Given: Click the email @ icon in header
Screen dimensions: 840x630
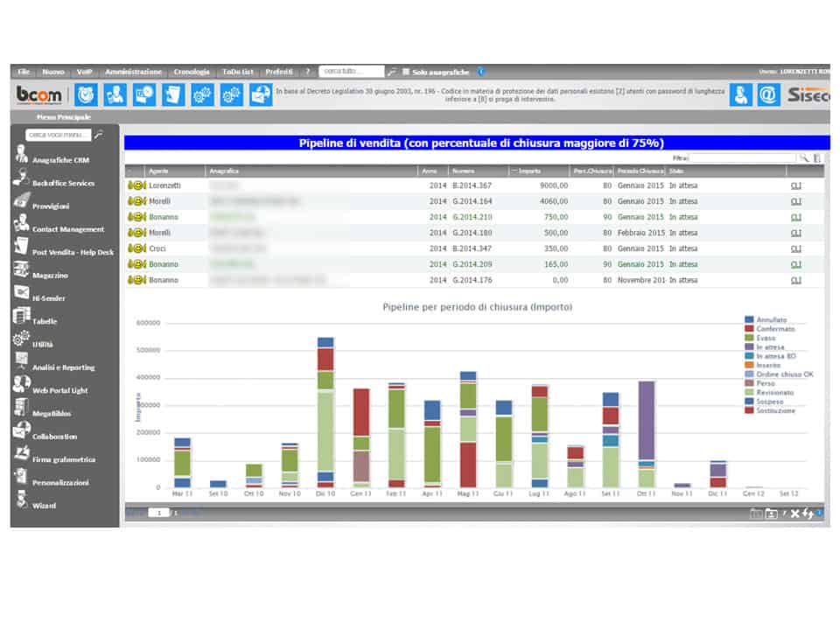Looking at the screenshot, I should click(x=768, y=94).
